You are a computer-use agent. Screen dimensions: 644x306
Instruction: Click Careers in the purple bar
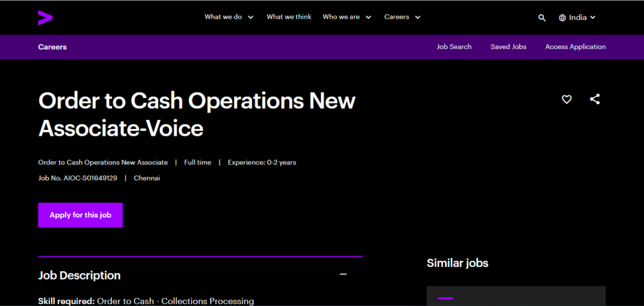tap(52, 47)
